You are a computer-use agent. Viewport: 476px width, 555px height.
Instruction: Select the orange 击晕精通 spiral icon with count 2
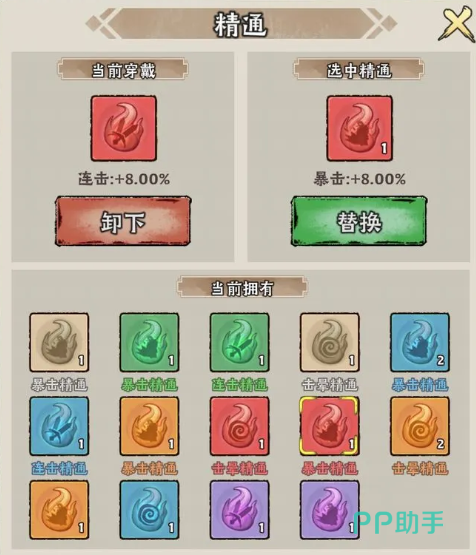coord(420,426)
